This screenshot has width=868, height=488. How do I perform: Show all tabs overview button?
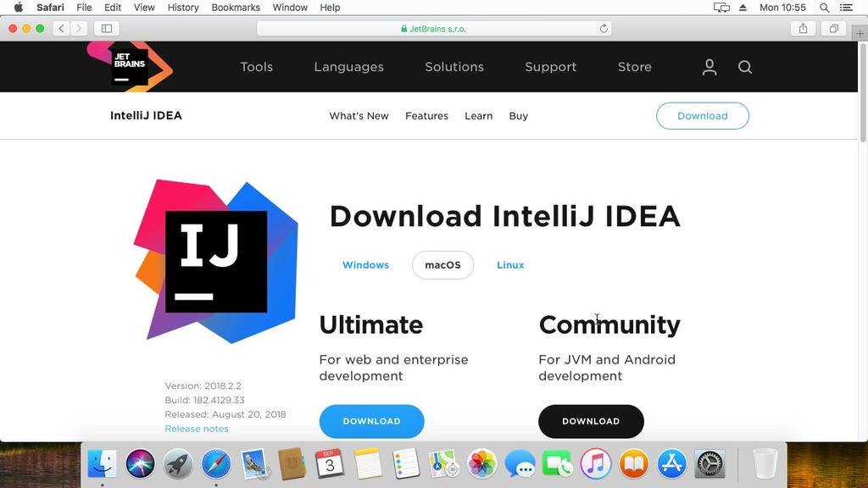[834, 28]
